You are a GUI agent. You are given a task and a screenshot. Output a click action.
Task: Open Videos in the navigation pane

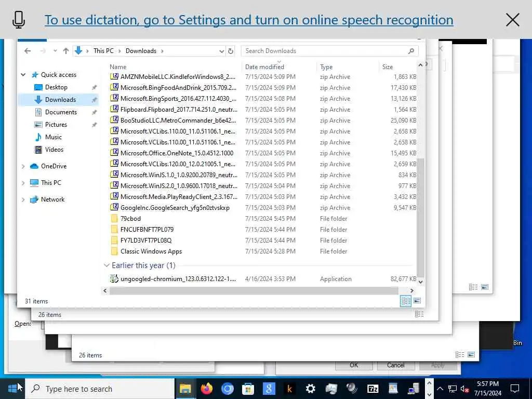tap(54, 150)
